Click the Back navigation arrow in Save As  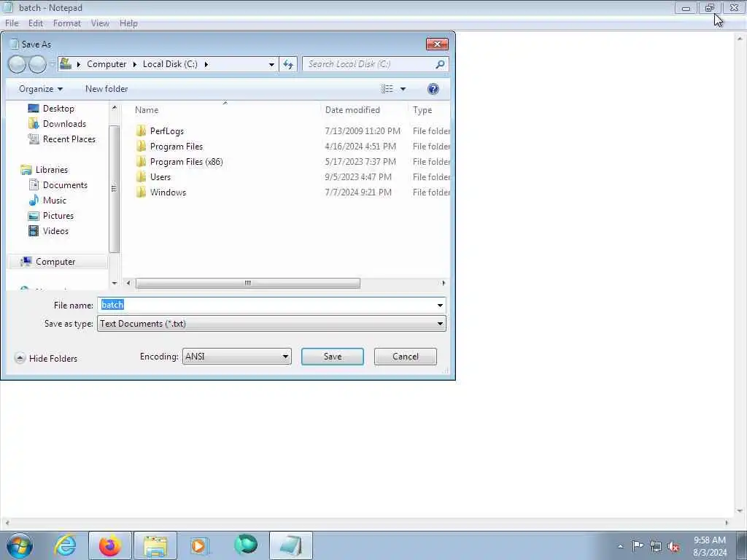click(x=18, y=64)
